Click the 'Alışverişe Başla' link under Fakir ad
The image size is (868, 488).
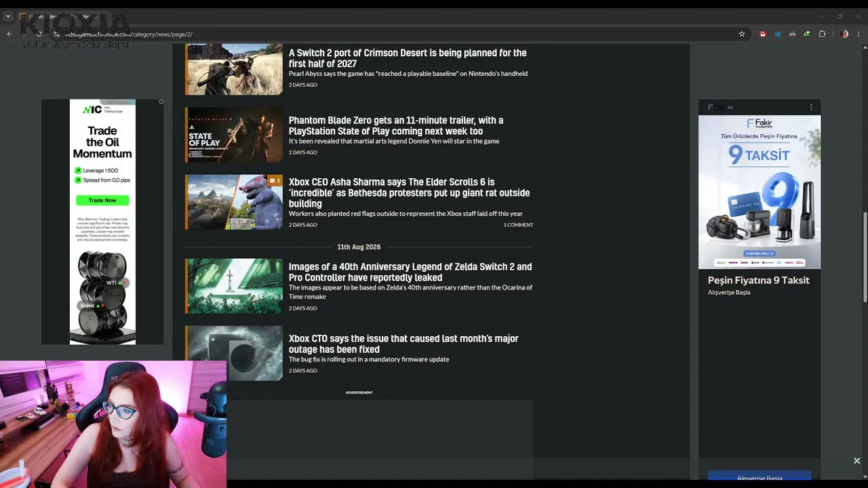tap(729, 293)
